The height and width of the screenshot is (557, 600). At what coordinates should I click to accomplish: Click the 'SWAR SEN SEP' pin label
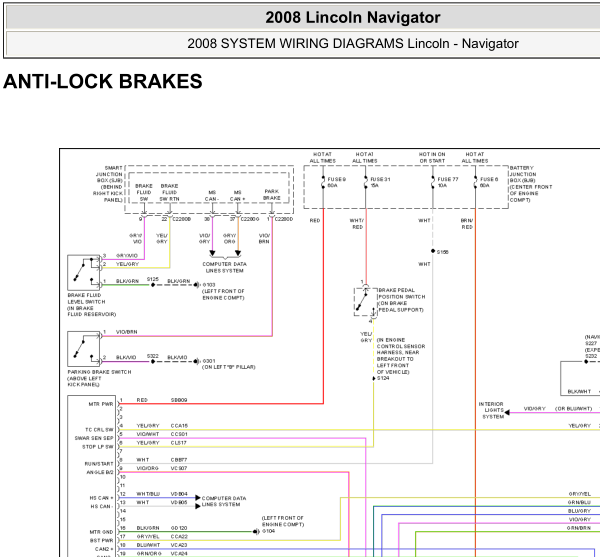point(94,438)
